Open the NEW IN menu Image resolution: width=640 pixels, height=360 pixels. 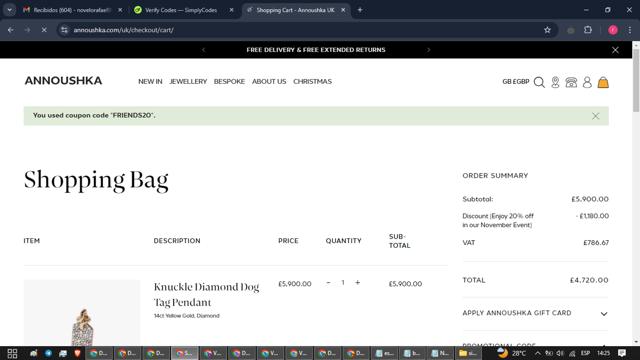tap(150, 82)
